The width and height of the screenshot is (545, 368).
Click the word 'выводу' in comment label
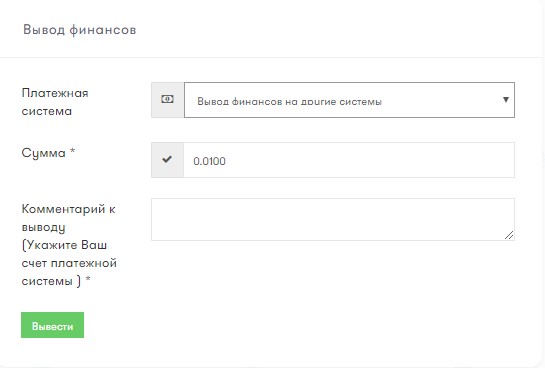click(x=43, y=227)
